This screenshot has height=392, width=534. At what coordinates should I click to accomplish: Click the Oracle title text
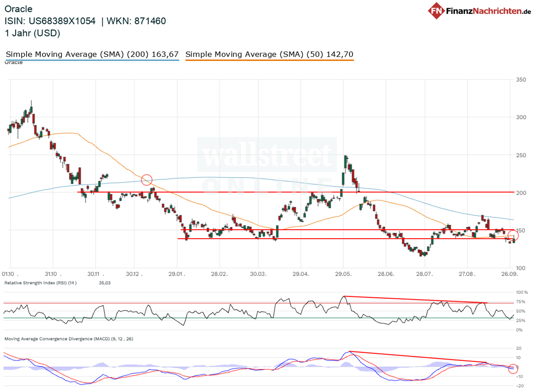[18, 9]
